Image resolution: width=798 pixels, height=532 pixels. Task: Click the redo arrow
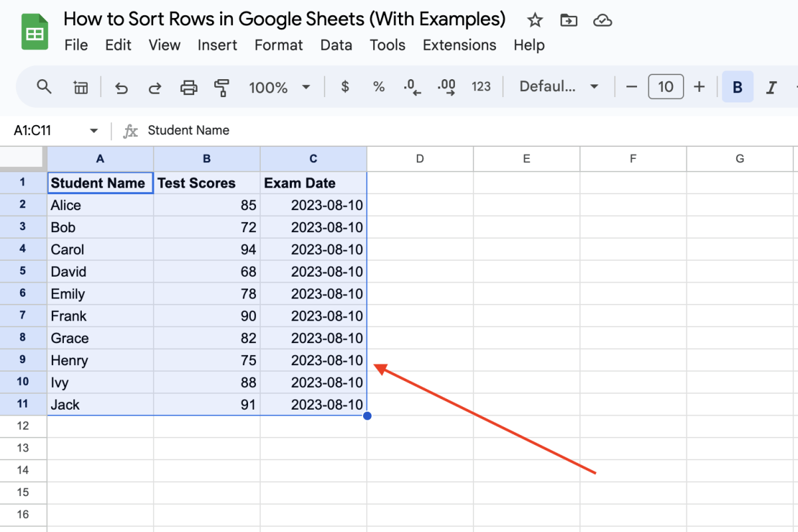click(x=155, y=87)
